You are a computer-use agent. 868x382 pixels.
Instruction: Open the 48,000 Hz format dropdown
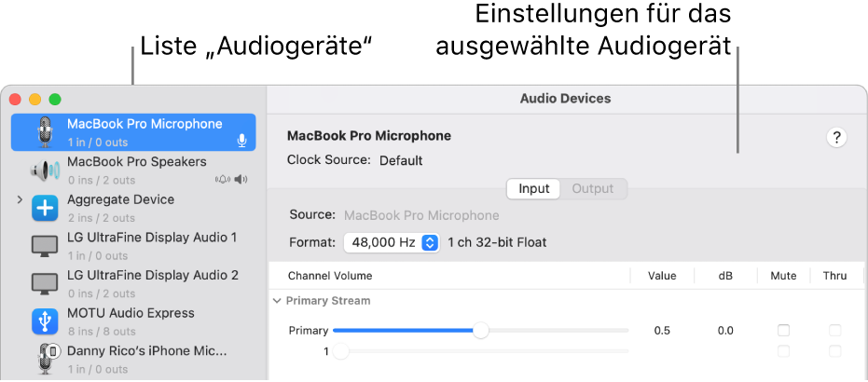[x=392, y=242]
